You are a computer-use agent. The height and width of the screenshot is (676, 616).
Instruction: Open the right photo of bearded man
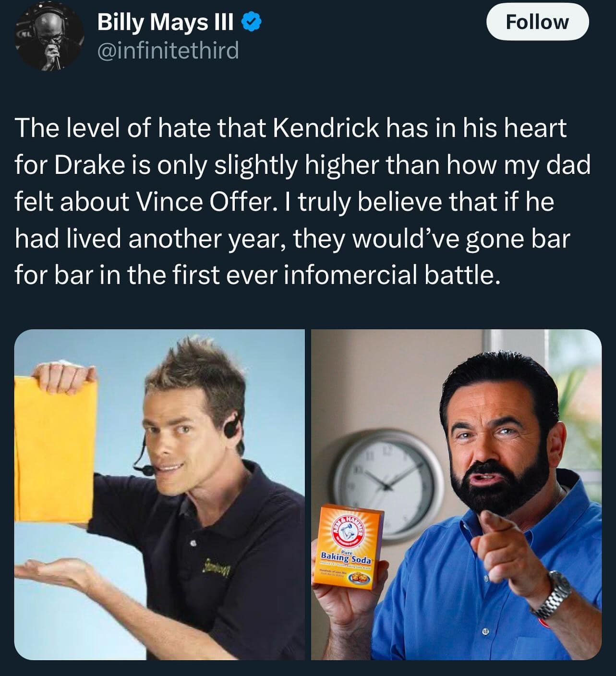click(x=456, y=494)
